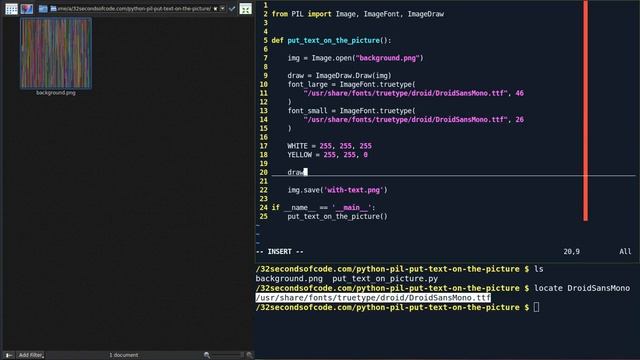Click the image view mode icon
Screen dimensions: 640x360
point(27,9)
